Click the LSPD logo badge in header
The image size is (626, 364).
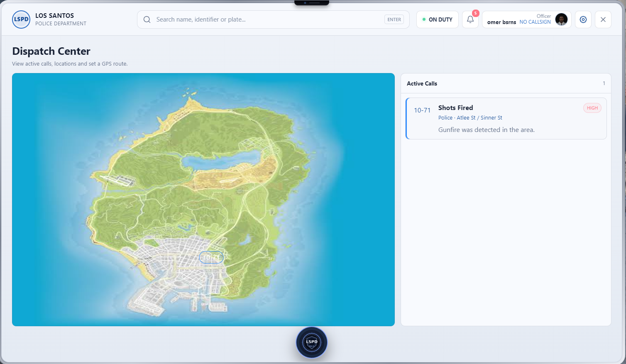click(x=21, y=20)
